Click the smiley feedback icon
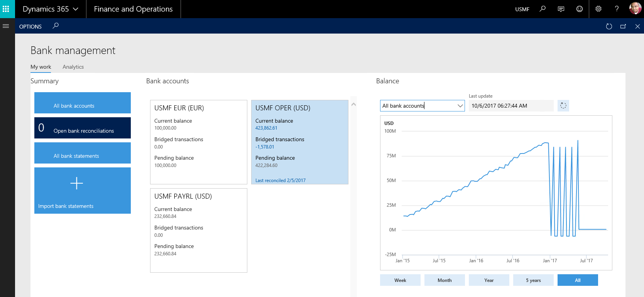The height and width of the screenshot is (297, 644). click(579, 9)
